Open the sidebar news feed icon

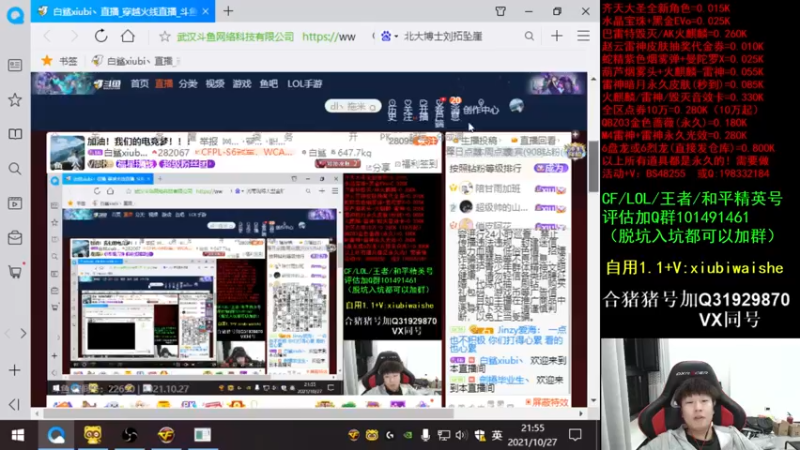coord(15,65)
